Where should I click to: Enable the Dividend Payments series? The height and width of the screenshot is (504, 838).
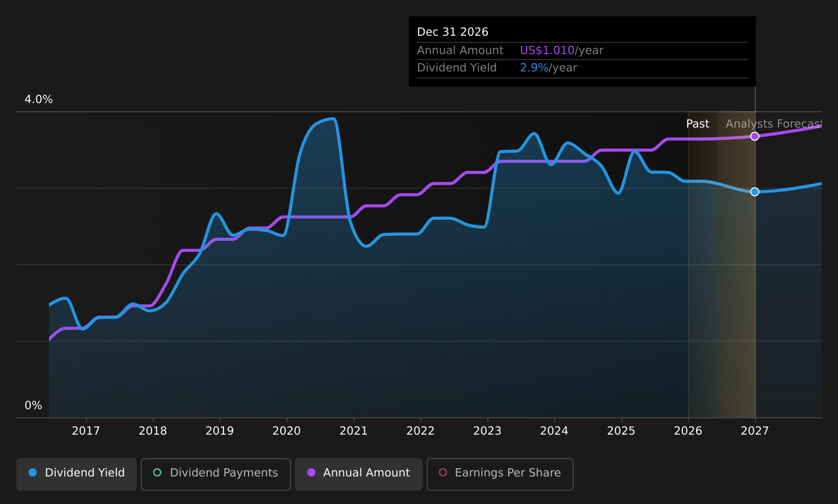pyautogui.click(x=216, y=474)
